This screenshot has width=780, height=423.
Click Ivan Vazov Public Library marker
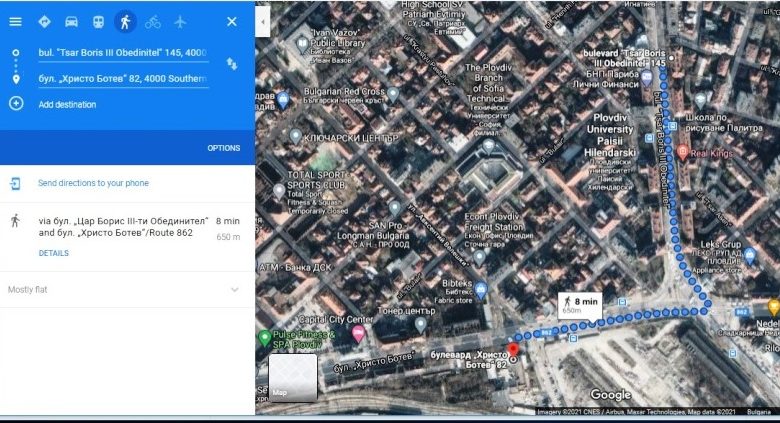pos(301,44)
